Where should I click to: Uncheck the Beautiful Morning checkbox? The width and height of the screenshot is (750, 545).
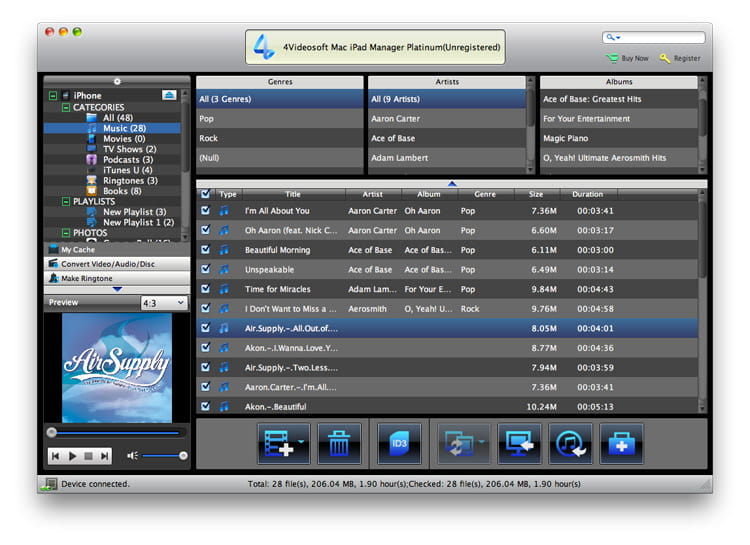coord(206,249)
